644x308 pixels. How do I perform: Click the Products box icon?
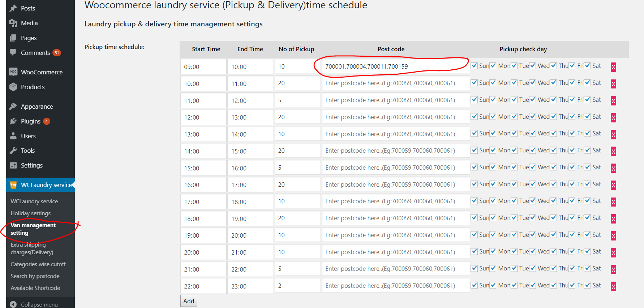(13, 87)
